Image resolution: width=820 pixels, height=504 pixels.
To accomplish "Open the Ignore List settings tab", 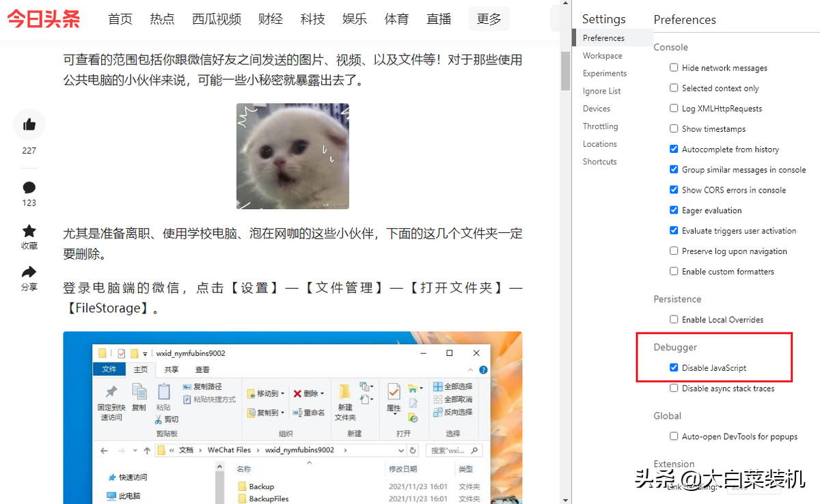I will 602,92.
